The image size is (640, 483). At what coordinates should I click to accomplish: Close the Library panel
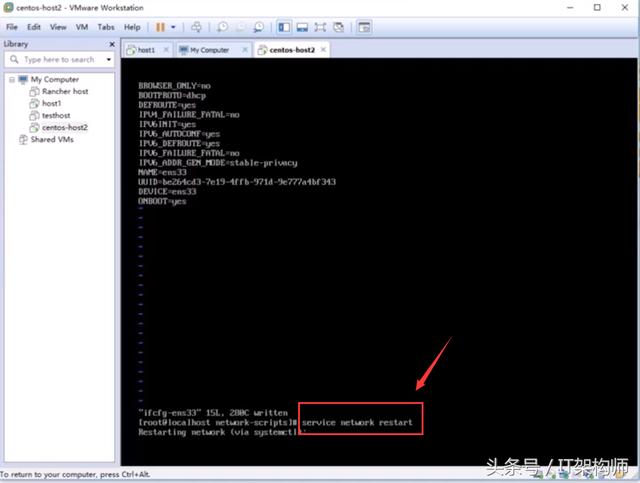pyautogui.click(x=112, y=44)
